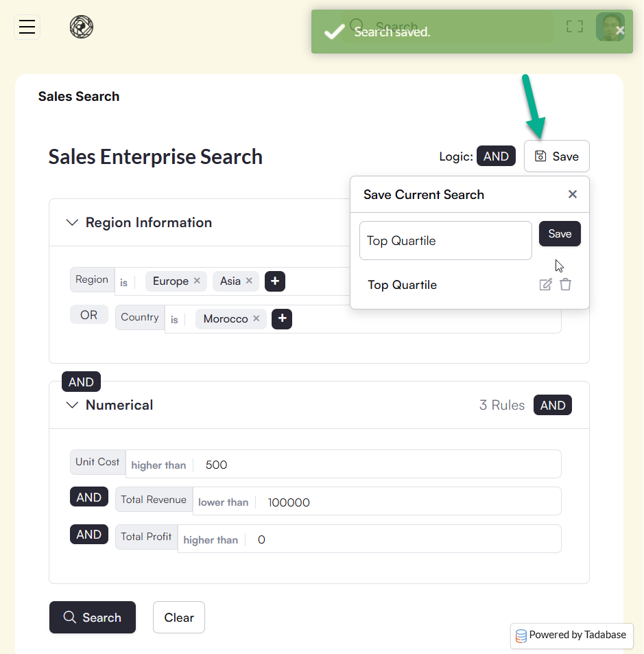Toggle the AND operator before Total Revenue
Viewport: 644px width, 654px height.
[x=89, y=498]
